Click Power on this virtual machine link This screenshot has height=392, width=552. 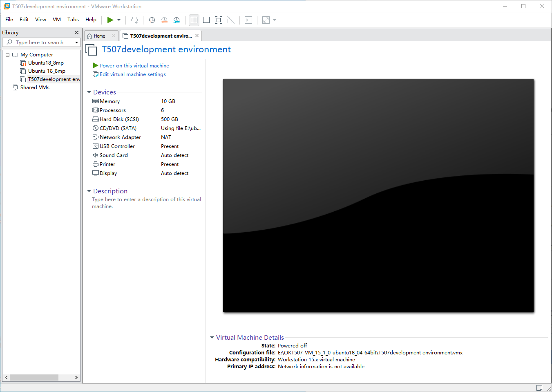[134, 66]
